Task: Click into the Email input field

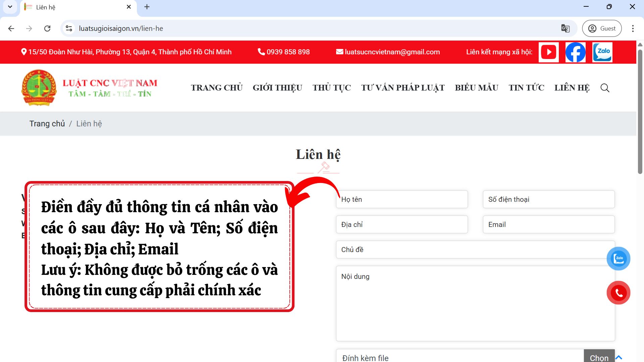Action: (548, 225)
